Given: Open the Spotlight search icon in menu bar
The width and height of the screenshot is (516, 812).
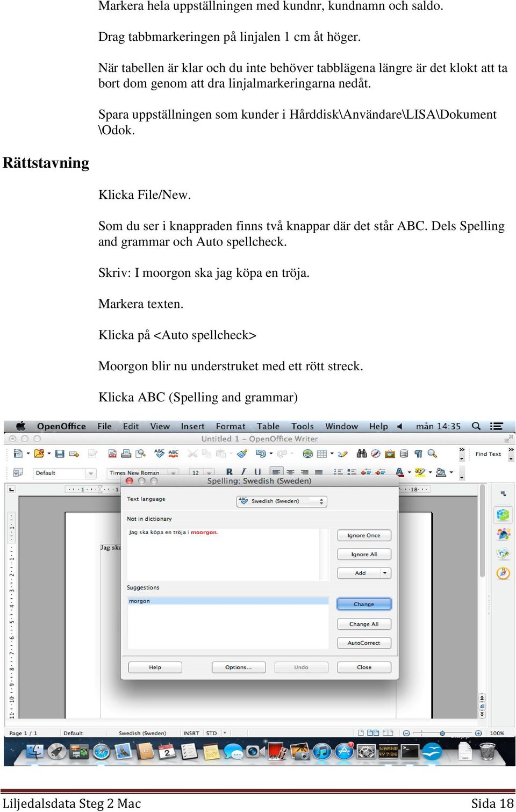Looking at the screenshot, I should [476, 426].
